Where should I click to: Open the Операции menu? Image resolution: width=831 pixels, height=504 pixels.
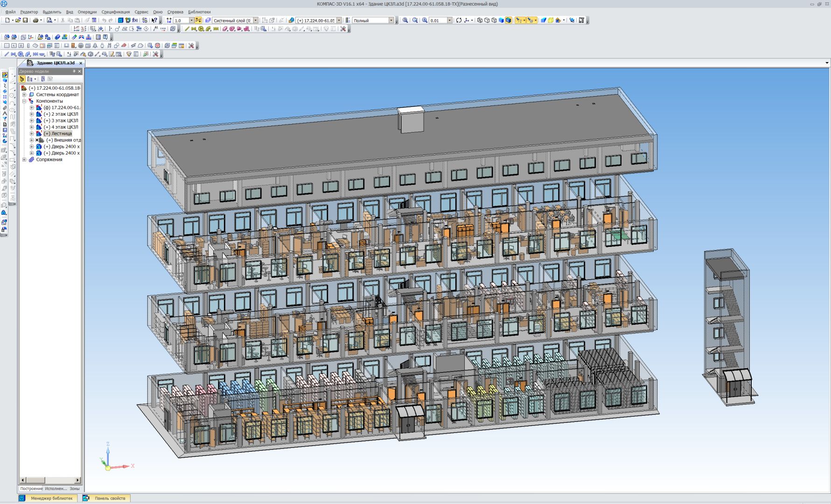(x=87, y=12)
